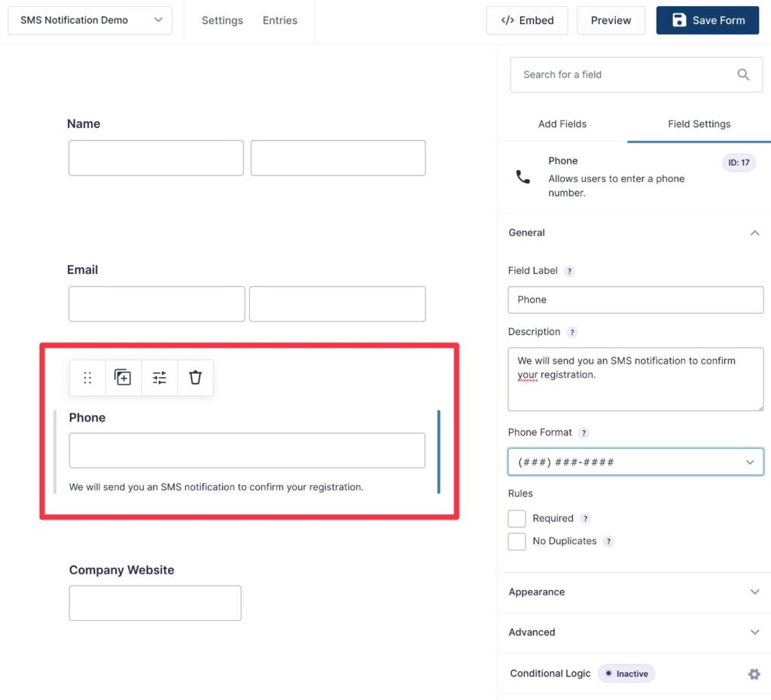The height and width of the screenshot is (700, 771).
Task: Switch to the Add Fields tab
Action: (562, 124)
